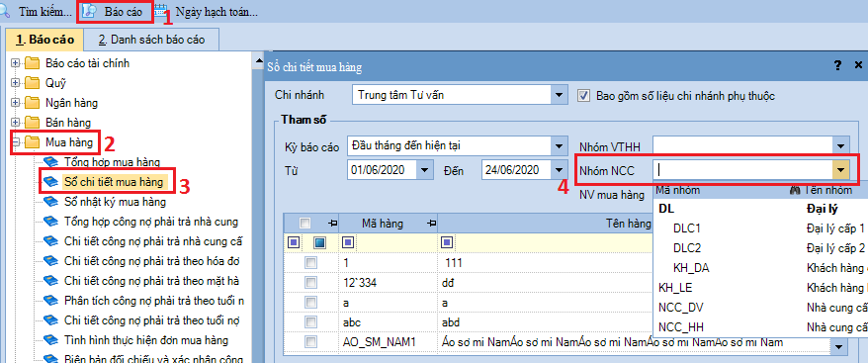Click the pin icon in Mã hàng header
868x364 pixels.
pos(432,224)
